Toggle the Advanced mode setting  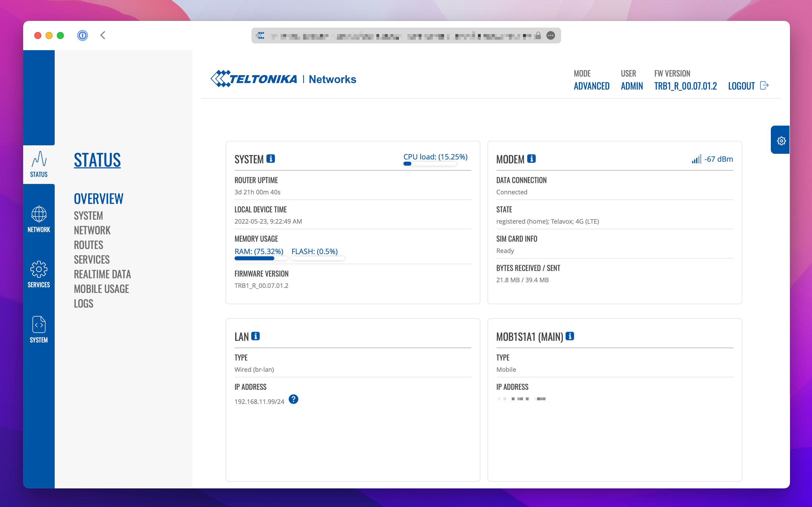coord(591,86)
